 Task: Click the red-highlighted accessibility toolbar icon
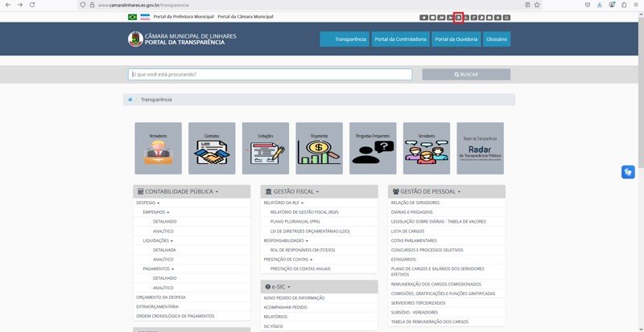458,17
